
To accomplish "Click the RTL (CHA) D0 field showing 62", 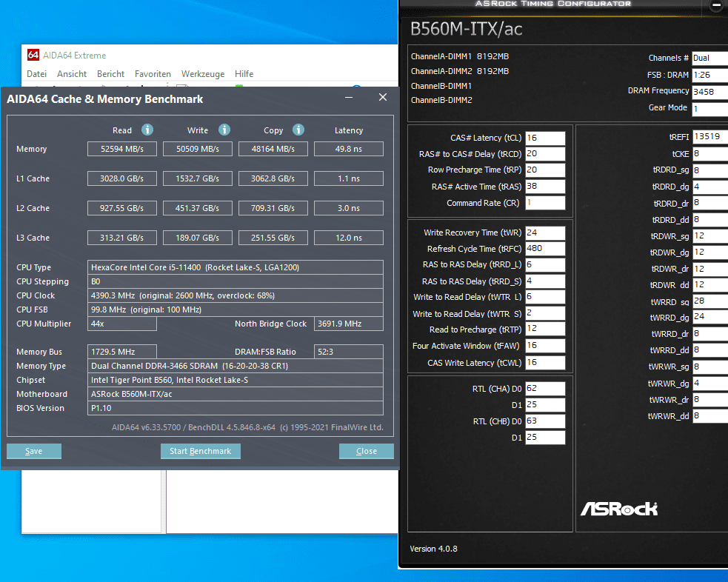I will tap(546, 389).
